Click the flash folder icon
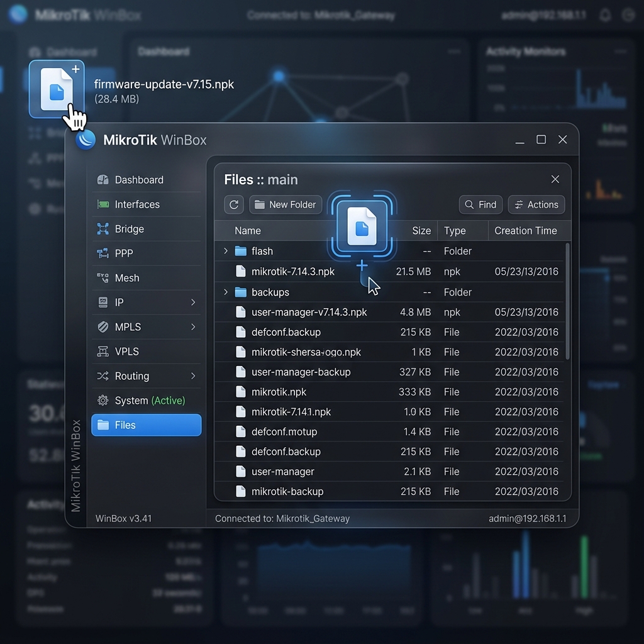 click(241, 251)
